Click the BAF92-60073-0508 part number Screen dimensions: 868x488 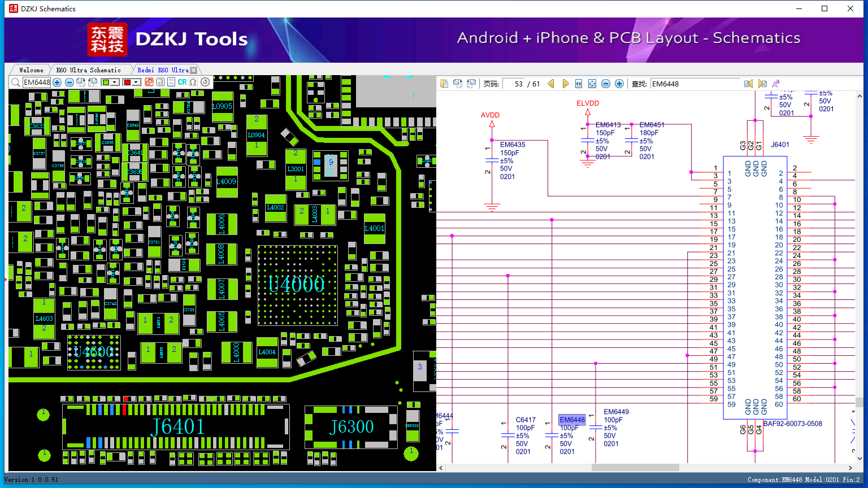793,424
